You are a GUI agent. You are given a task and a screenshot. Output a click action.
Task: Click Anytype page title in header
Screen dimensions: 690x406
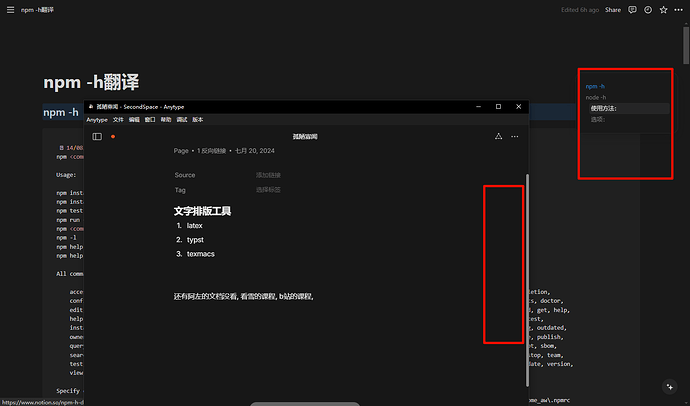tap(305, 136)
